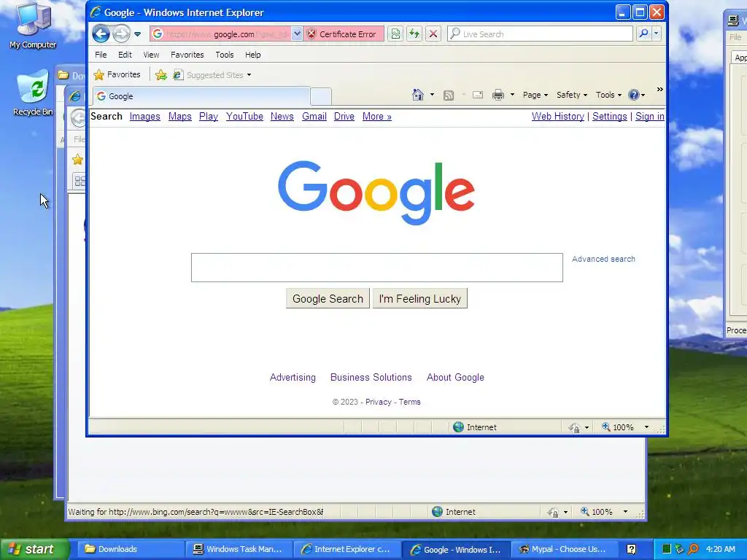Image resolution: width=747 pixels, height=560 pixels.
Task: Click the red Stop loading icon
Action: pyautogui.click(x=433, y=34)
